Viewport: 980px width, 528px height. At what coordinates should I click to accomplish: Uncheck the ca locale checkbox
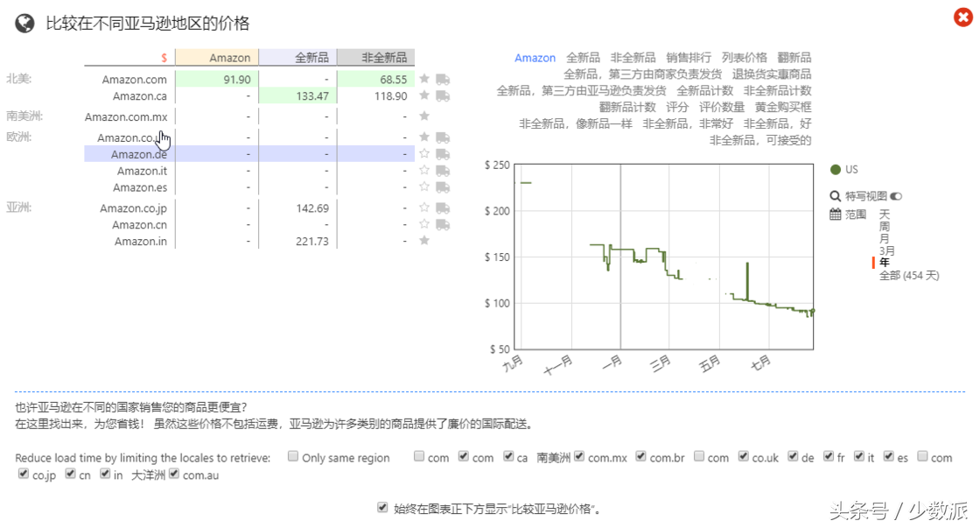click(508, 456)
